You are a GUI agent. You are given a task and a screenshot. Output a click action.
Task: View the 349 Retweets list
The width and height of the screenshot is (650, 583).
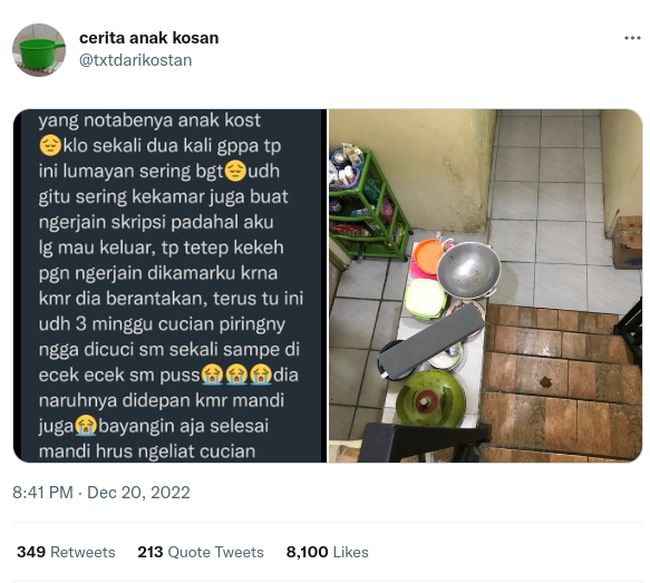click(x=66, y=552)
